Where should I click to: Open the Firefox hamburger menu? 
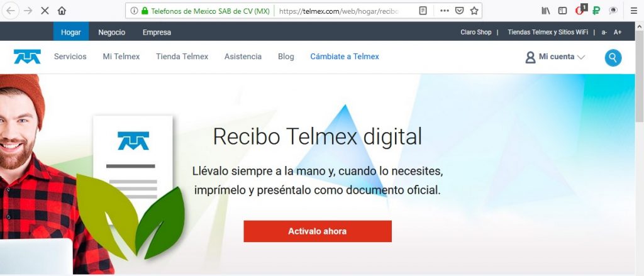[x=634, y=11]
